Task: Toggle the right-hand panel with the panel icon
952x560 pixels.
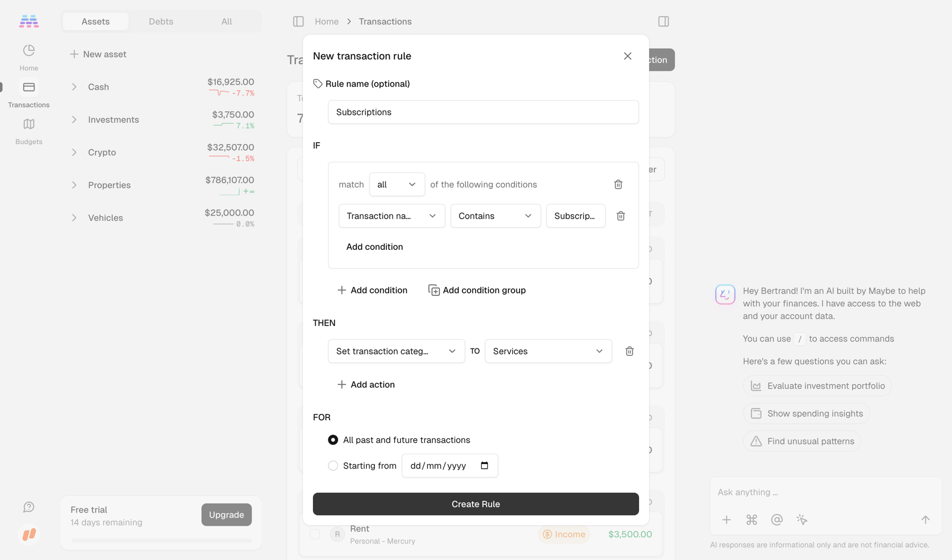Action: [x=663, y=21]
